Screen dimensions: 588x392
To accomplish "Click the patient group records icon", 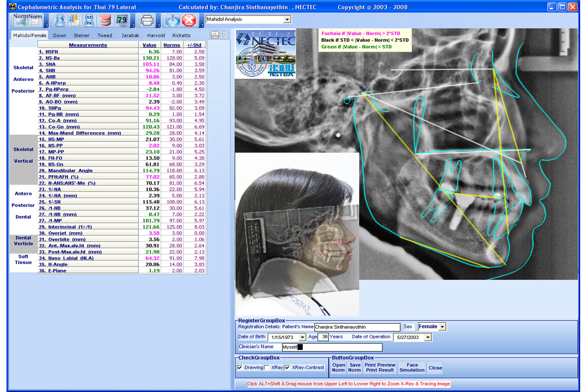I will 74,21.
